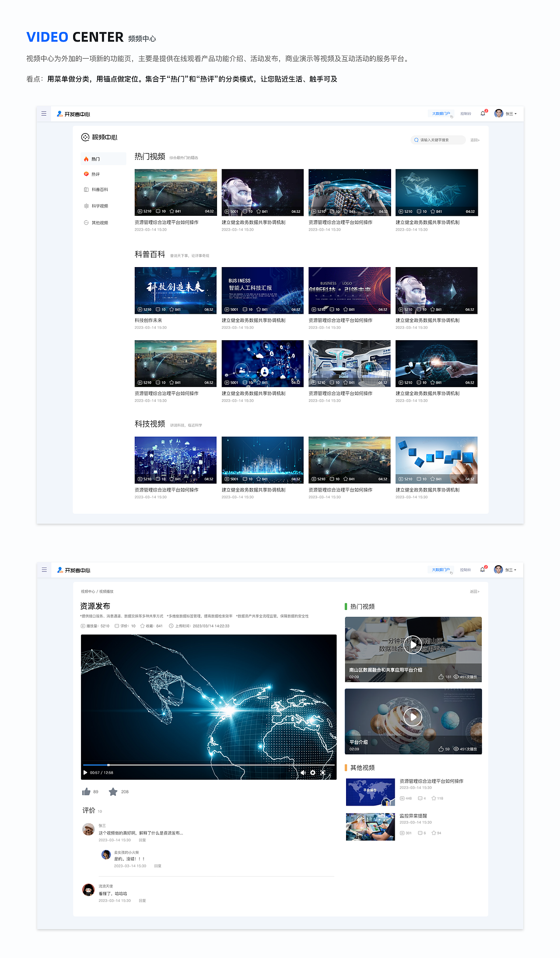Image resolution: width=560 pixels, height=958 pixels.
Task: Favorite the video with star showing 208
Action: tap(113, 792)
